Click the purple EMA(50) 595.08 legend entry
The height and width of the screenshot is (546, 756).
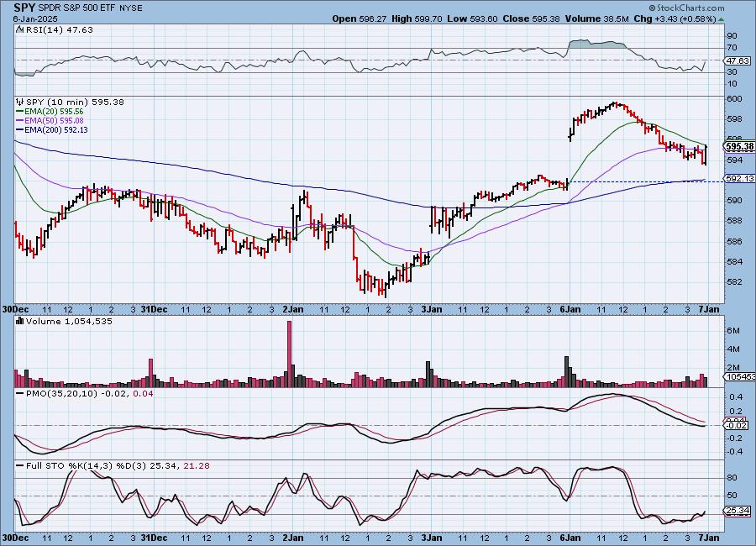click(x=50, y=121)
